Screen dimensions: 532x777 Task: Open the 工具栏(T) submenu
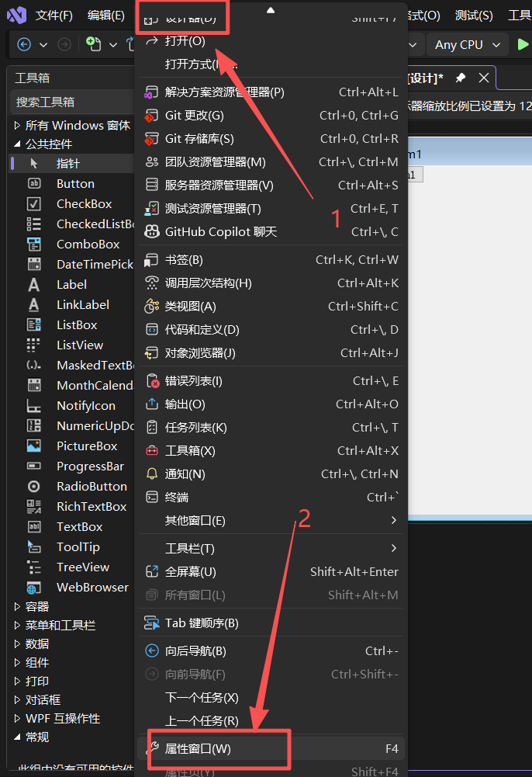271,549
